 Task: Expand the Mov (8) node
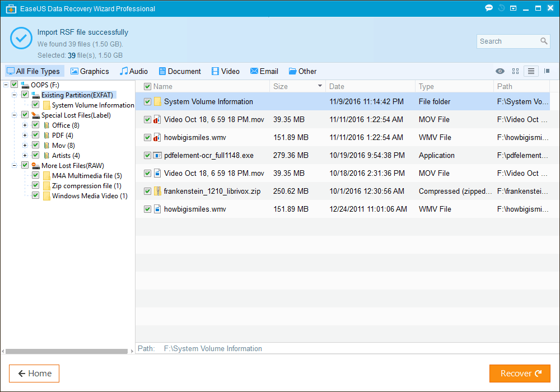(x=25, y=145)
